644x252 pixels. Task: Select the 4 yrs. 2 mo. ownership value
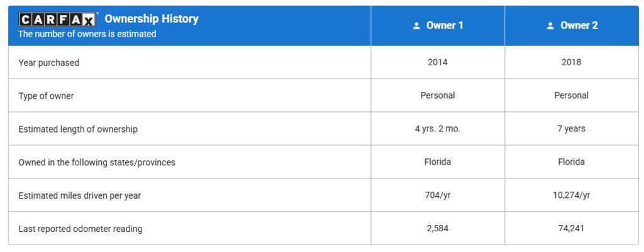coord(438,129)
